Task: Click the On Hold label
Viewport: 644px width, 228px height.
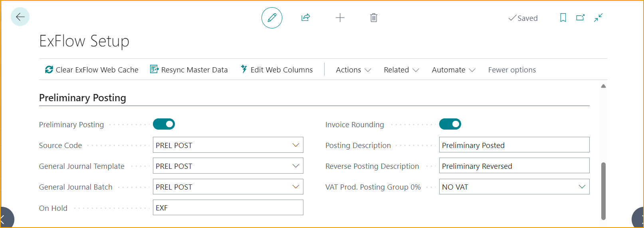Action: pyautogui.click(x=53, y=208)
